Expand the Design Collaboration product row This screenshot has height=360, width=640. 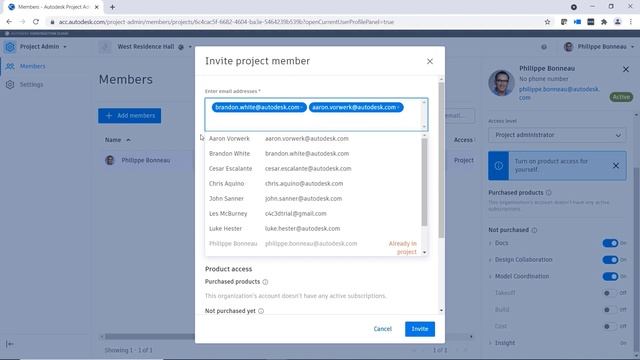[x=491, y=260]
